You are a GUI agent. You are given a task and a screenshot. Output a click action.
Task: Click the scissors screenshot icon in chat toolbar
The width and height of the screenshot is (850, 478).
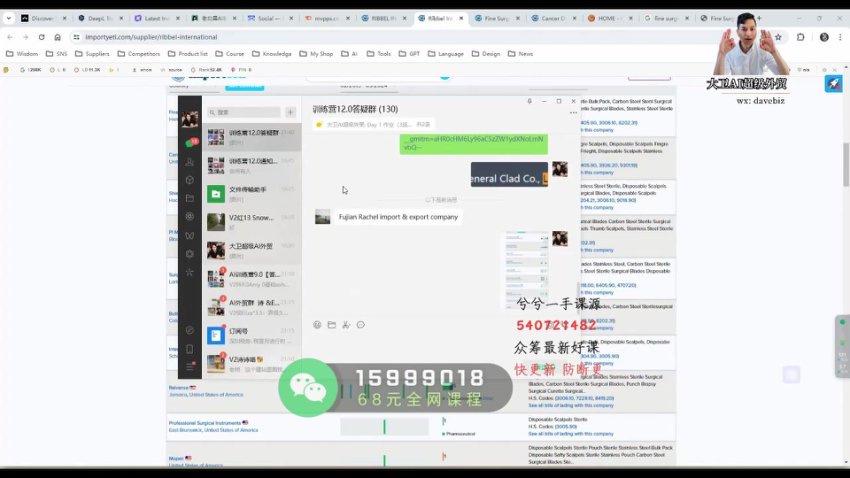pyautogui.click(x=346, y=325)
